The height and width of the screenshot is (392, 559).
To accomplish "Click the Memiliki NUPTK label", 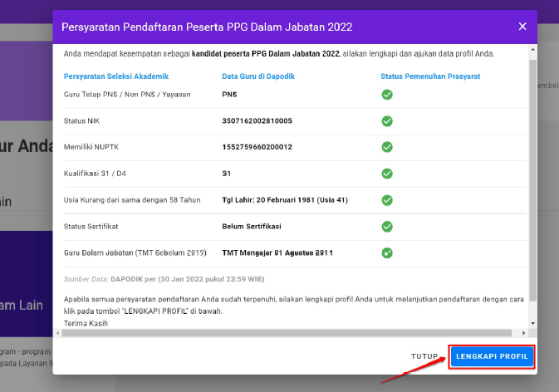I will tap(91, 147).
